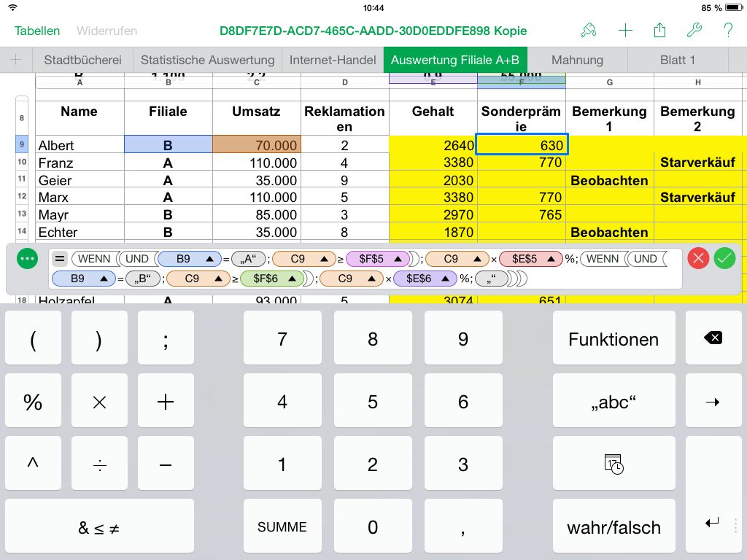
Task: Tap the Share icon in the toolbar
Action: click(x=659, y=31)
